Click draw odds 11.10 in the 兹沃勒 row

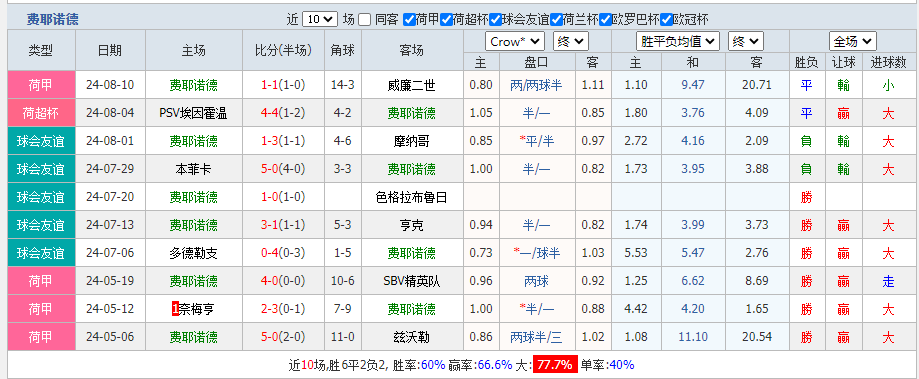693,337
